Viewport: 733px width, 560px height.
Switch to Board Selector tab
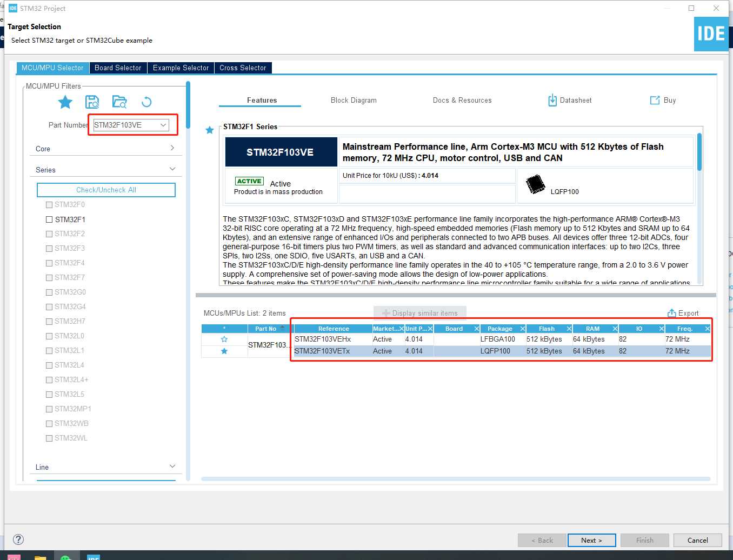pyautogui.click(x=118, y=68)
